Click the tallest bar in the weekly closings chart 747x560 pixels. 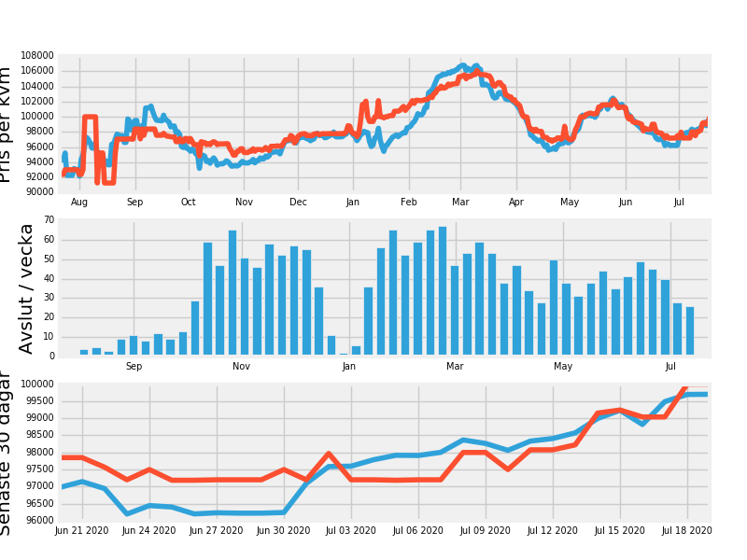click(x=443, y=290)
